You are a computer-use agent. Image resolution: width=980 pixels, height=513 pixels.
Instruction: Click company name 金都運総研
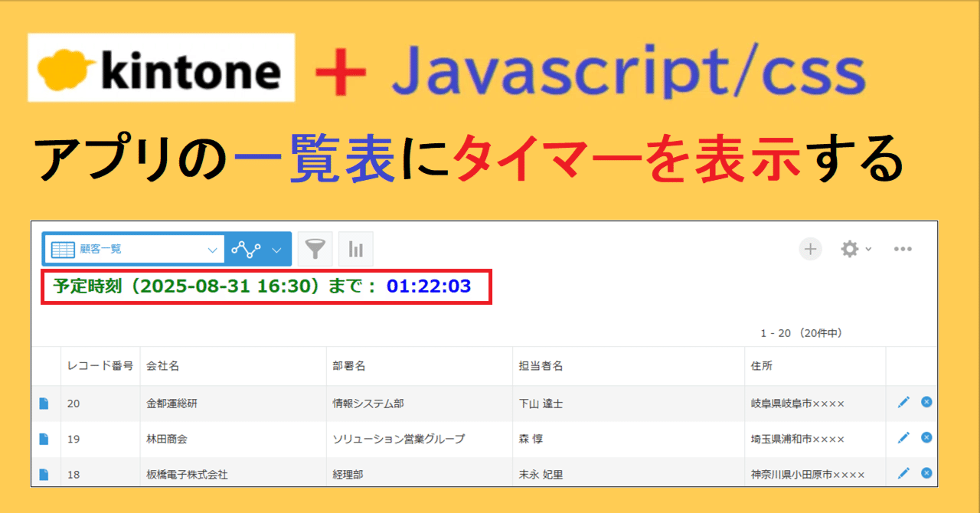click(171, 404)
